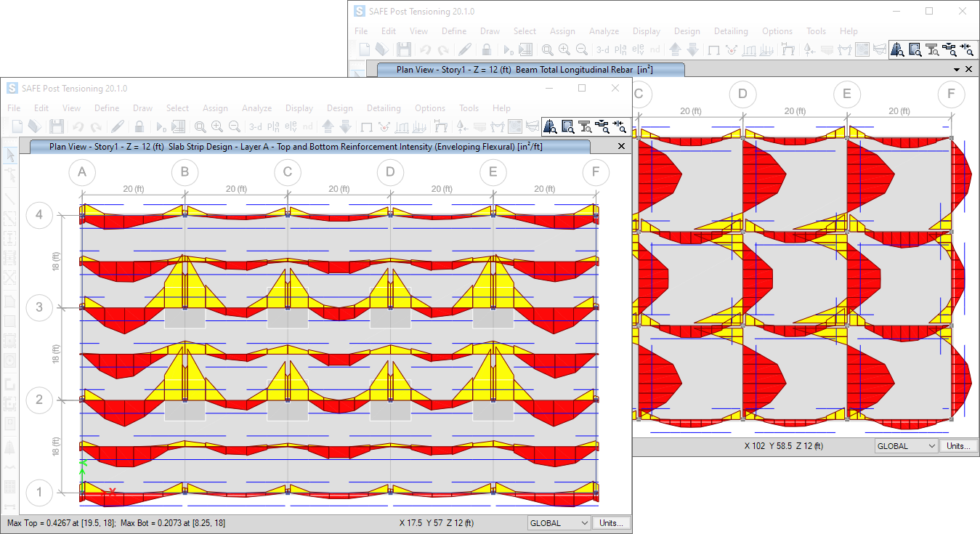Select the pointer tool in left sidebar
This screenshot has width=980, height=534.
click(x=10, y=155)
